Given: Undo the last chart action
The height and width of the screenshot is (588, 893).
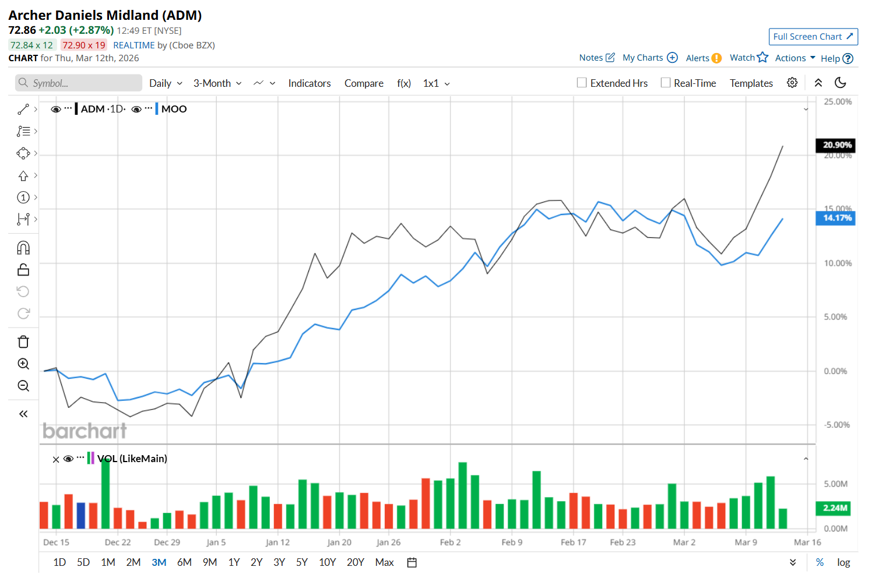Looking at the screenshot, I should point(23,291).
